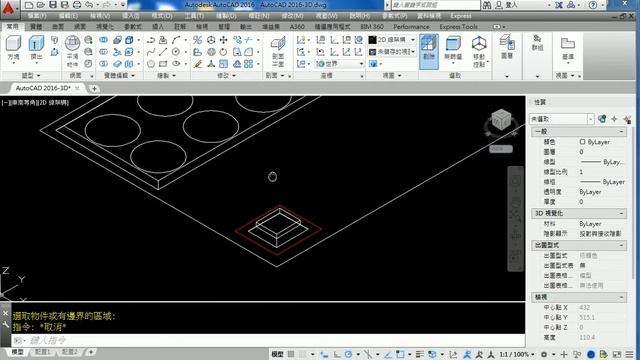Switch to the 實體 ribbon tab
Image resolution: width=640 pixels, height=360 pixels.
coord(36,27)
